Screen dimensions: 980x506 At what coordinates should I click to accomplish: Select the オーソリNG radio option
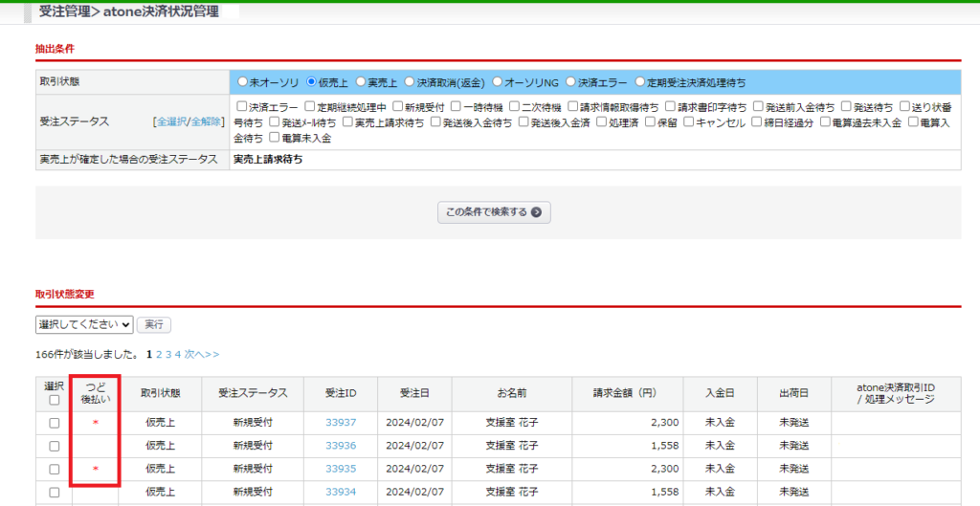[497, 82]
